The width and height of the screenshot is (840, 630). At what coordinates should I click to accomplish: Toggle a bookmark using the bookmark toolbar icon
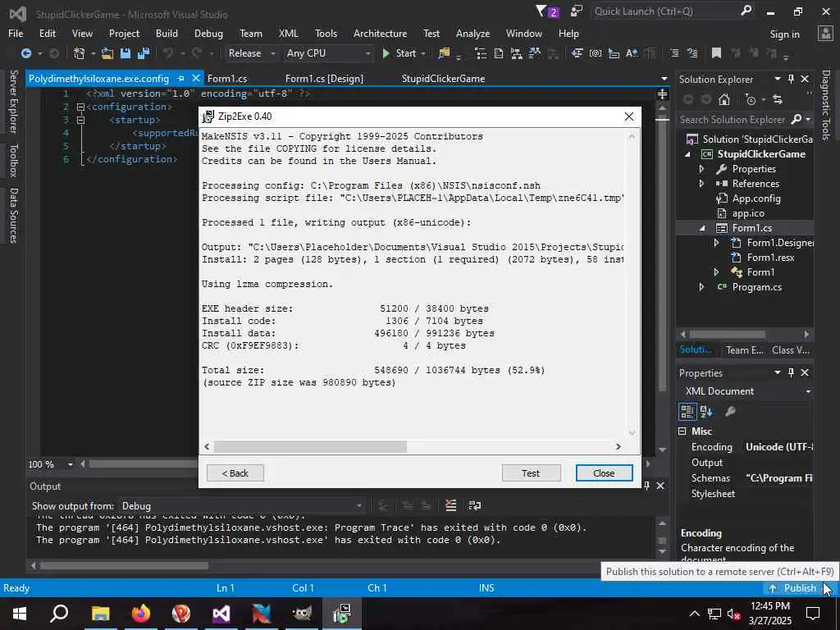[x=716, y=53]
